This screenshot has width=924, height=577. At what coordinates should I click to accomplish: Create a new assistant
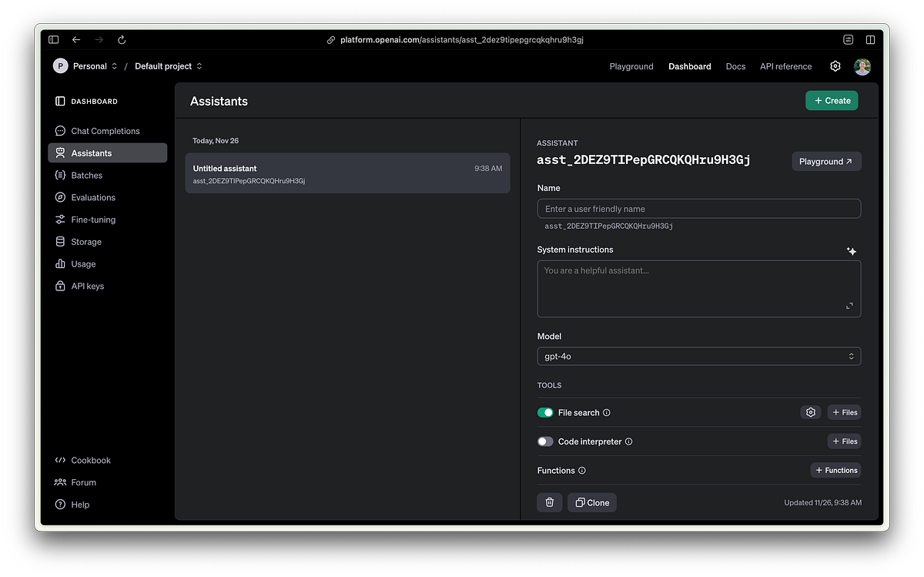pos(832,100)
